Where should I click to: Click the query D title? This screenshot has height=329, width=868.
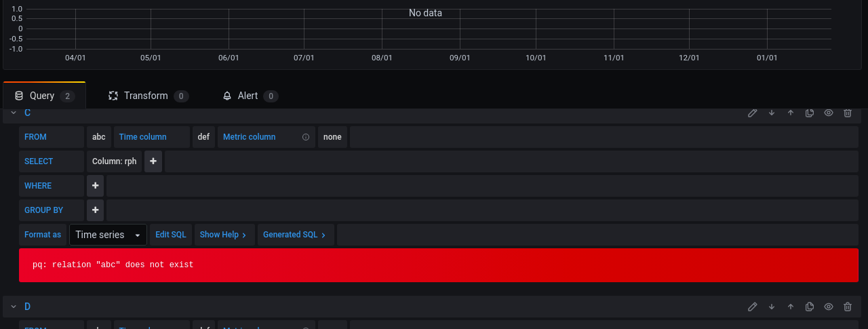coord(27,307)
